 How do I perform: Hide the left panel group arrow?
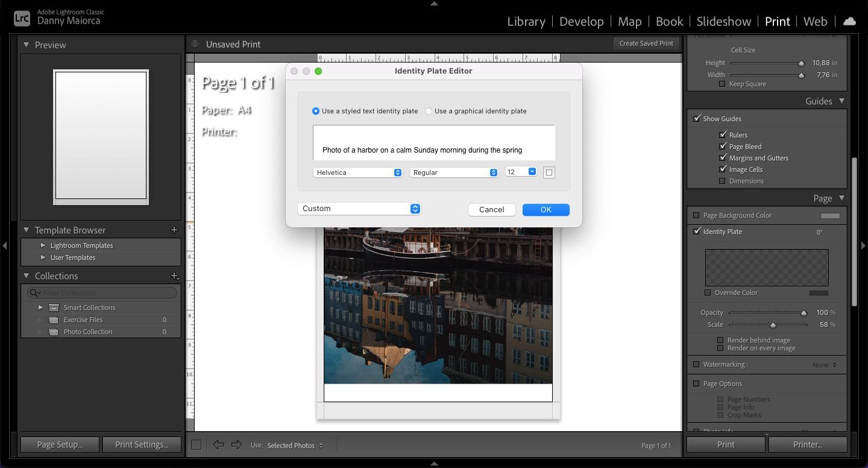tap(5, 245)
